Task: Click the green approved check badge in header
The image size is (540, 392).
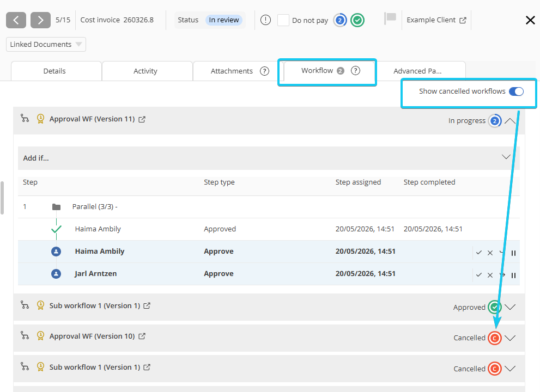Action: (x=357, y=20)
